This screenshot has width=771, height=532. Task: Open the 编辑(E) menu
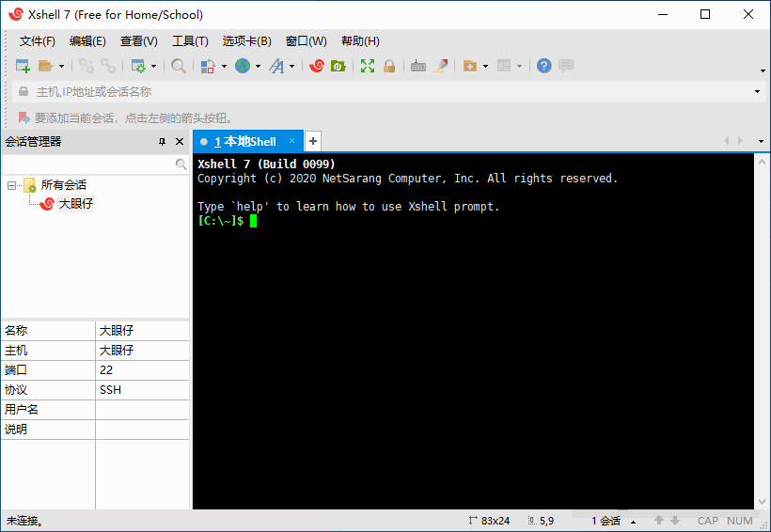[x=87, y=41]
